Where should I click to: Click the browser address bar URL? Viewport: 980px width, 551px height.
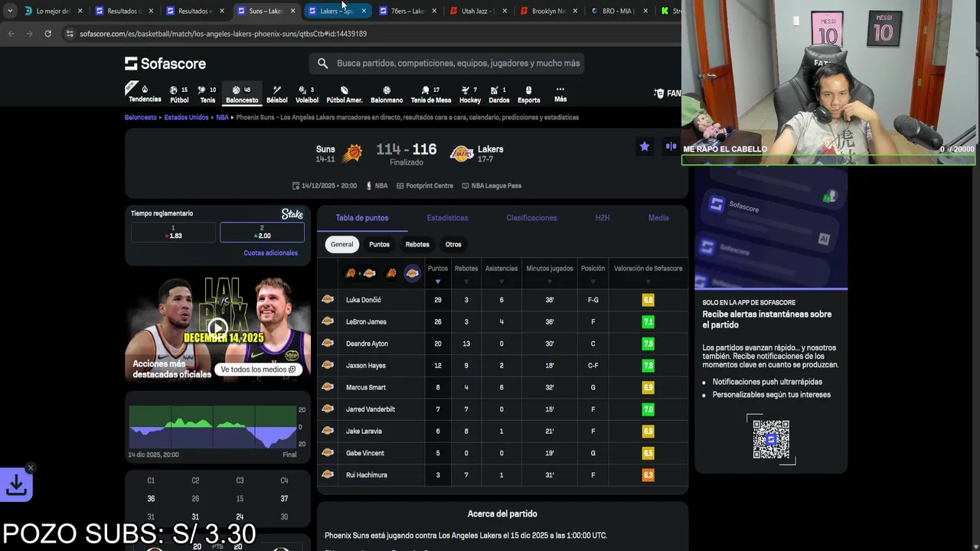tap(223, 34)
